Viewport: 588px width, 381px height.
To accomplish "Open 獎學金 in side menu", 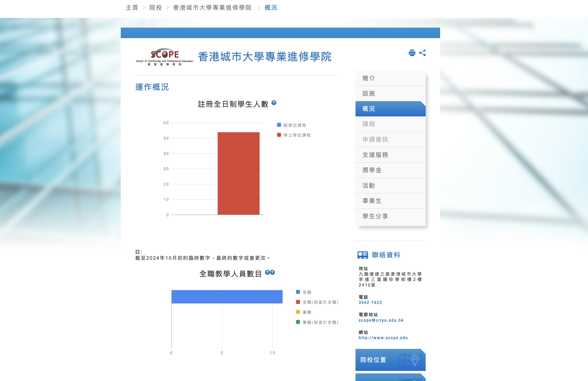I will tap(390, 170).
